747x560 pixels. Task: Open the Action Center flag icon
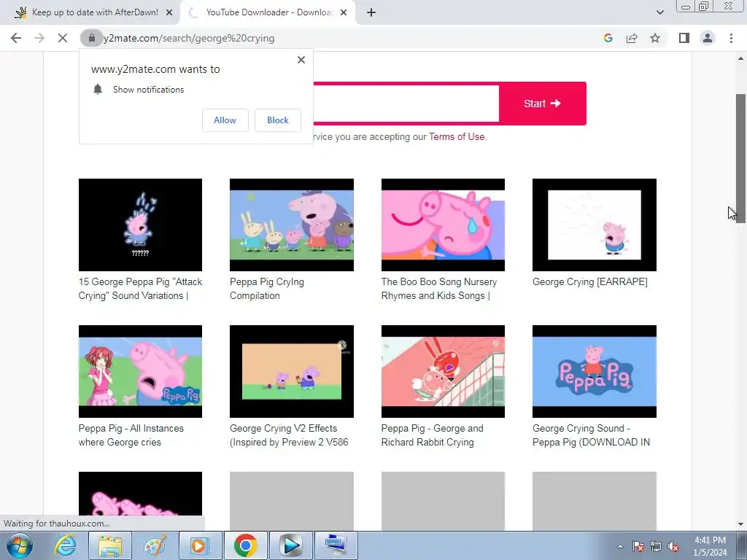coord(638,546)
